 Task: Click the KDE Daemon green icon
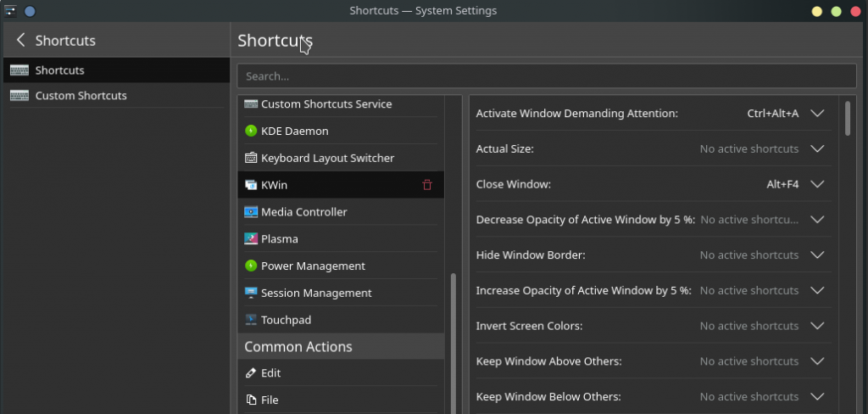[x=251, y=131]
